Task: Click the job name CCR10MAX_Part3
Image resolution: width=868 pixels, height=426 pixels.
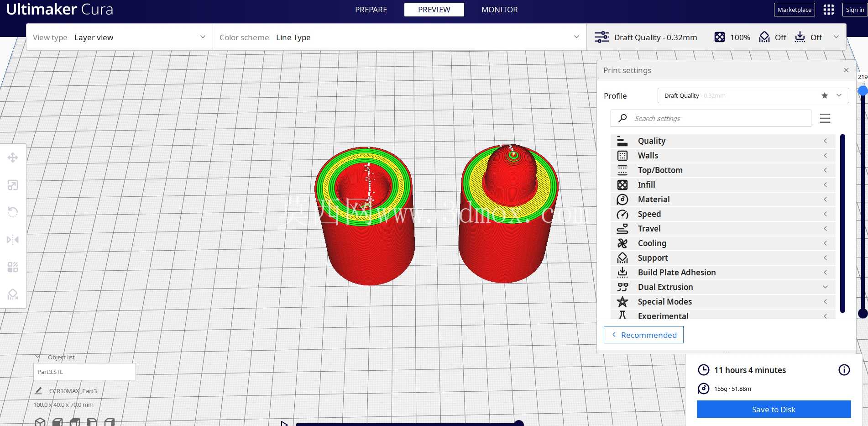Action: (x=73, y=391)
